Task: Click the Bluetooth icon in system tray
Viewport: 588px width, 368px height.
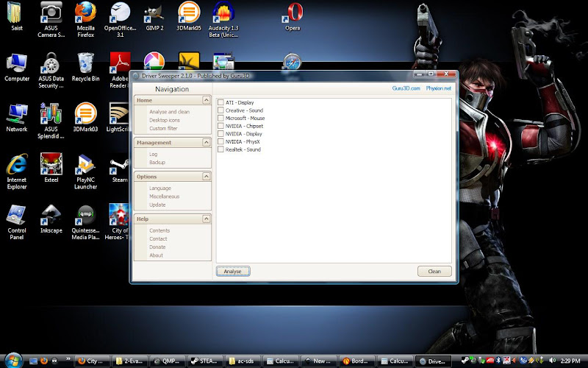Action: (x=498, y=361)
